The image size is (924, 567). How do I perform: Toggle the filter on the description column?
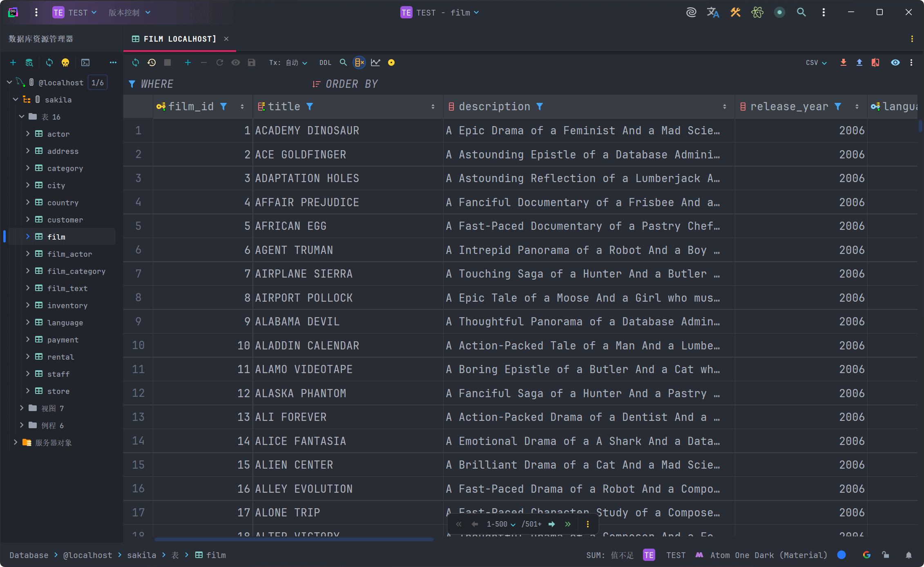[x=540, y=107]
